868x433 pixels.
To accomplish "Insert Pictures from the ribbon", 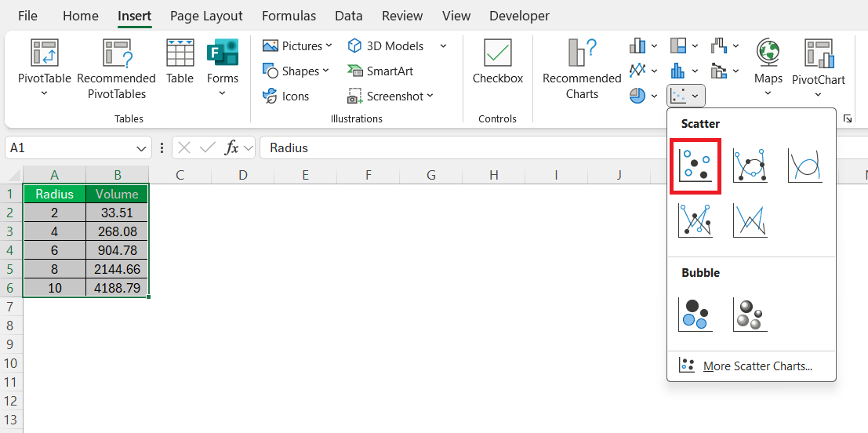I will pyautogui.click(x=298, y=46).
